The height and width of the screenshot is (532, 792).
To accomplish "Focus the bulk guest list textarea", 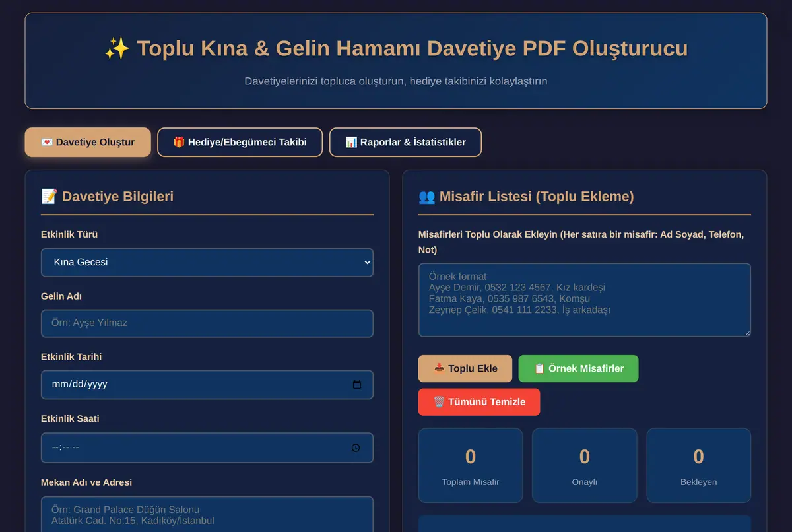I will (585, 300).
